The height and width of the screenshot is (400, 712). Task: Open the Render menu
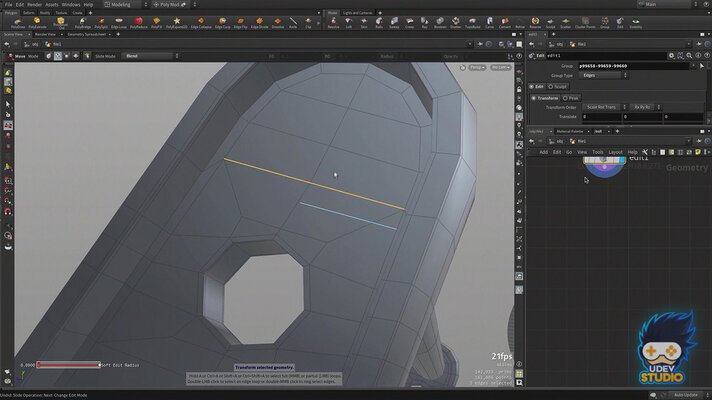35,4
